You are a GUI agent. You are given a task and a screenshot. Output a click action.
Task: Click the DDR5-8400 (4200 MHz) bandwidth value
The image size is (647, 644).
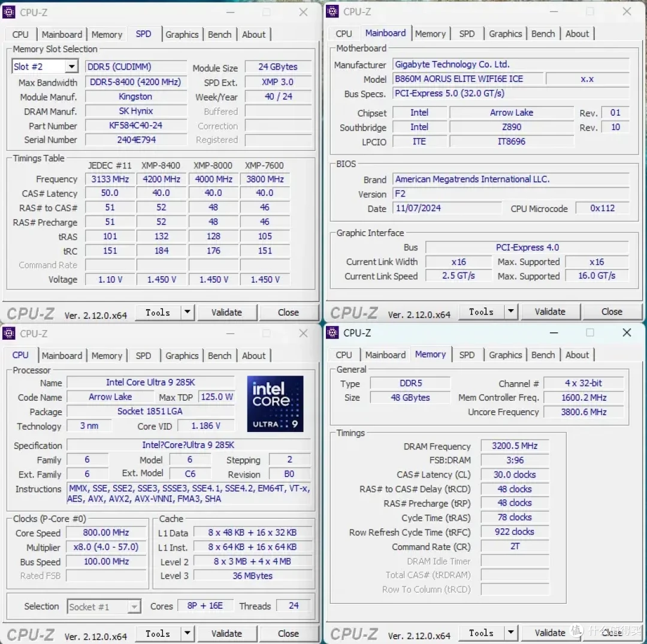136,82
